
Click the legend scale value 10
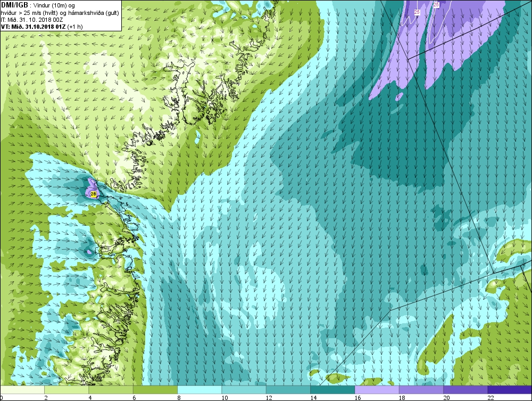pos(225,398)
